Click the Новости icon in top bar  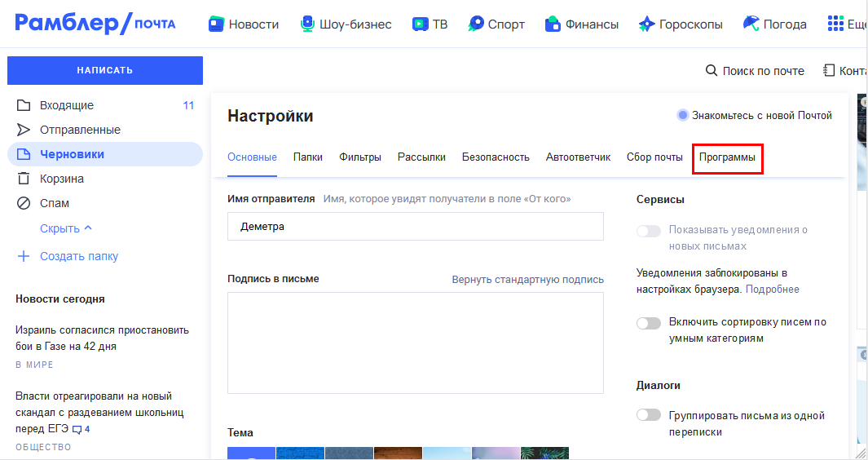217,24
